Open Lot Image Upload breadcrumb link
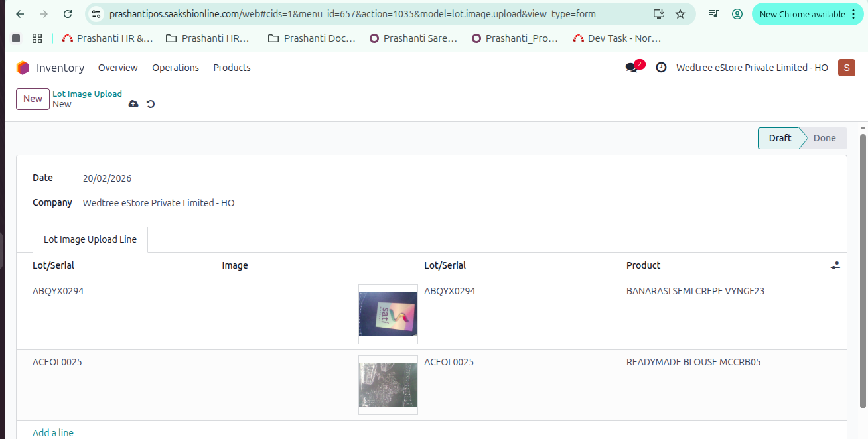 pos(87,94)
